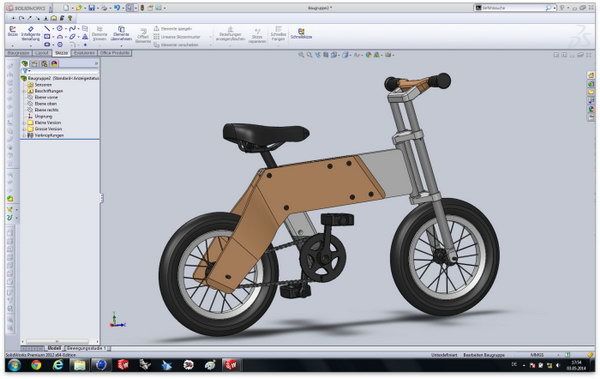Viewport: 600px width, 379px height.
Task: Open dropdown arrow under Elemente übernehmen
Action: click(121, 46)
